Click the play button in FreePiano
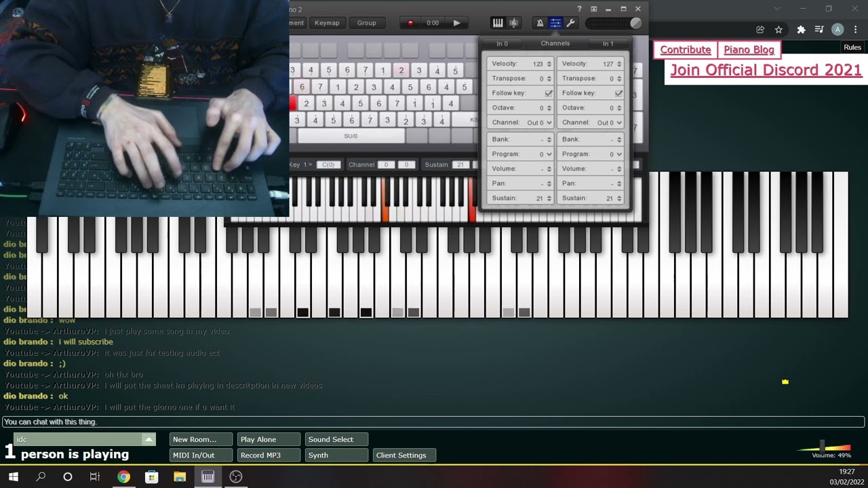The height and width of the screenshot is (488, 868). click(x=456, y=23)
